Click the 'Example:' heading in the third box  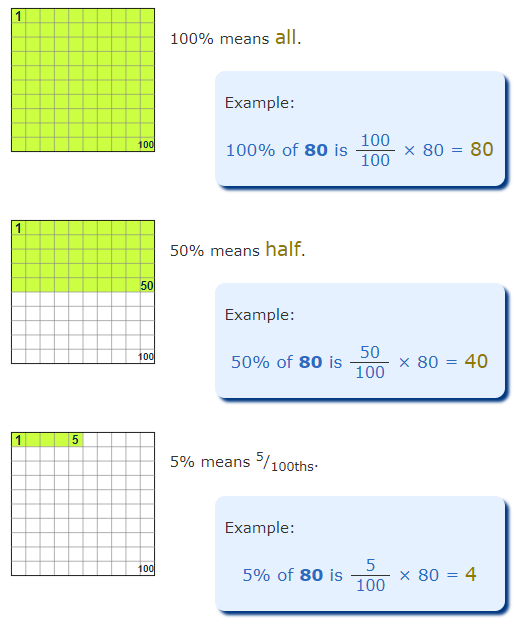point(259,528)
